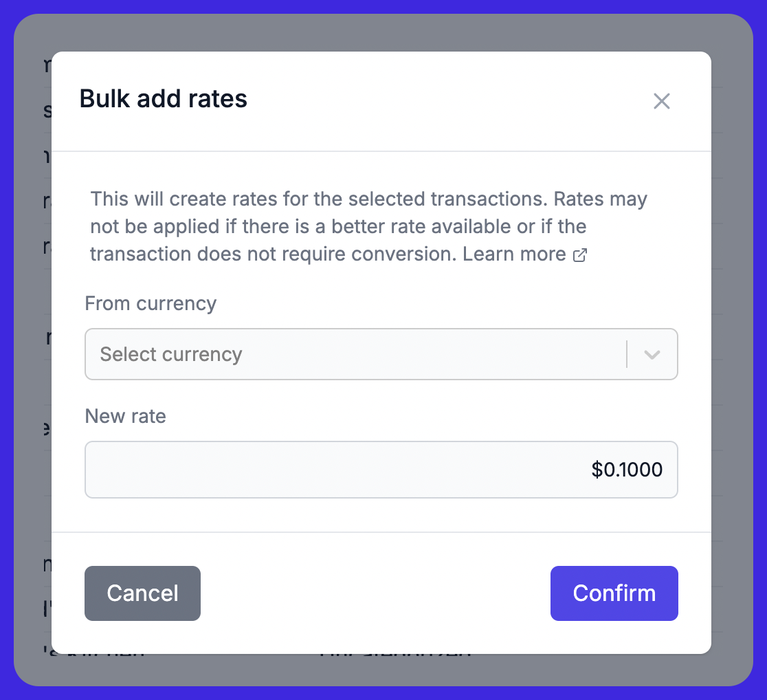Image resolution: width=767 pixels, height=700 pixels.
Task: Confirm the bulk rate creation
Action: 614,593
